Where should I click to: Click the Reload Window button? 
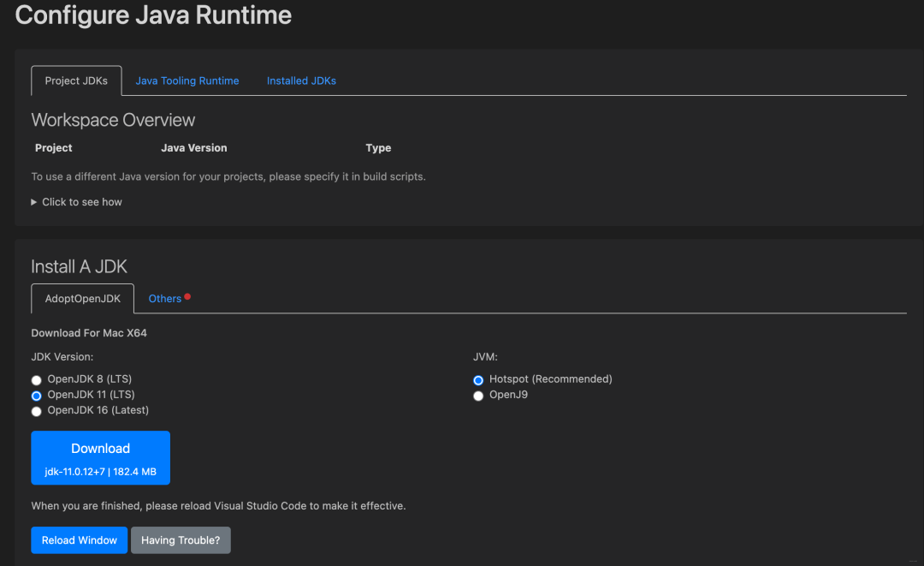79,540
